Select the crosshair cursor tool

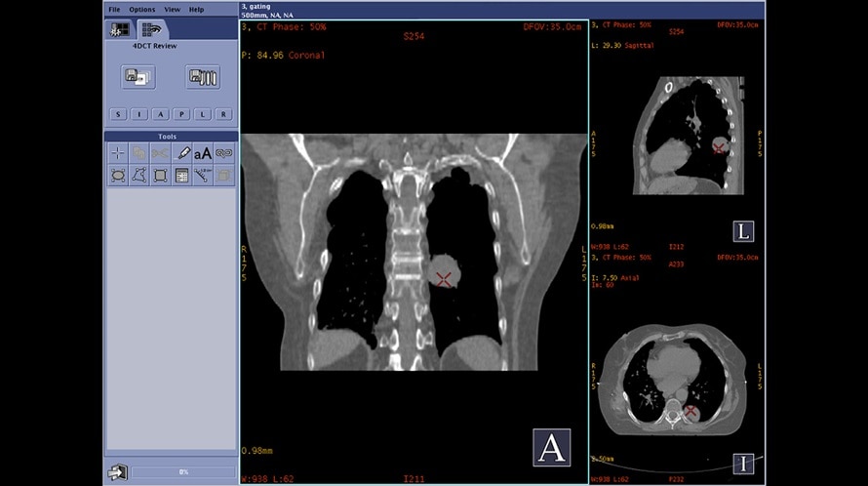(118, 153)
